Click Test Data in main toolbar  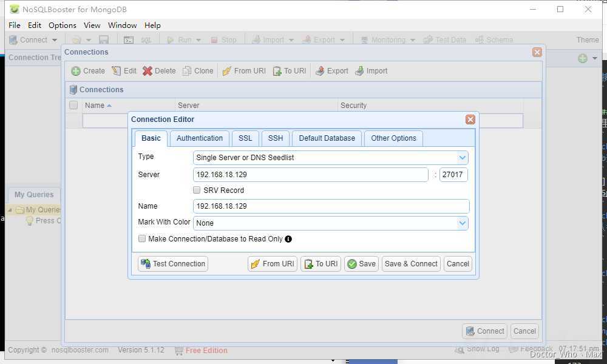pyautogui.click(x=445, y=40)
